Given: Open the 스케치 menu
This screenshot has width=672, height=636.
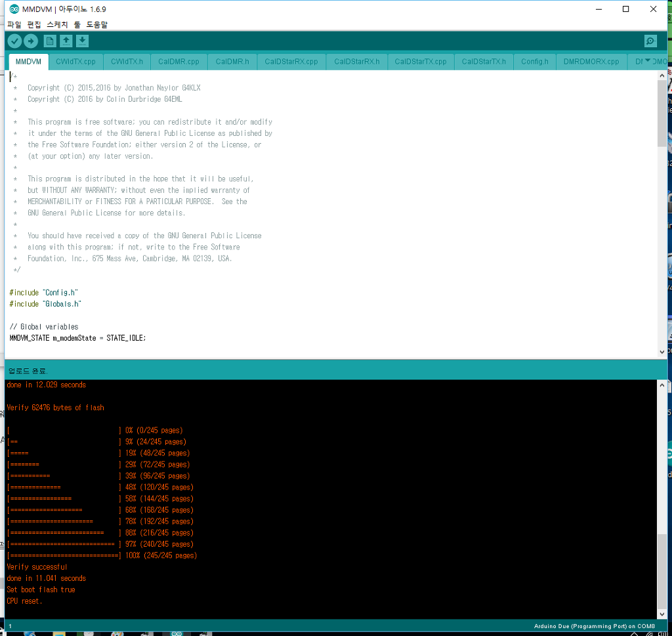Looking at the screenshot, I should [x=56, y=24].
